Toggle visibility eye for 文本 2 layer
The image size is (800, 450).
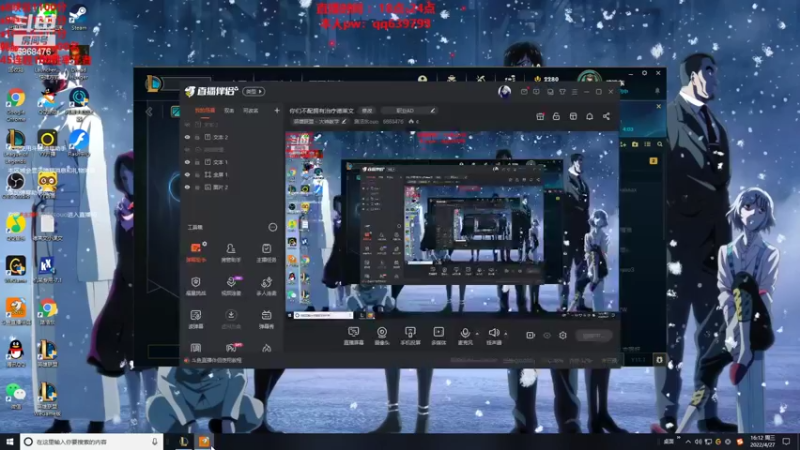[187, 137]
